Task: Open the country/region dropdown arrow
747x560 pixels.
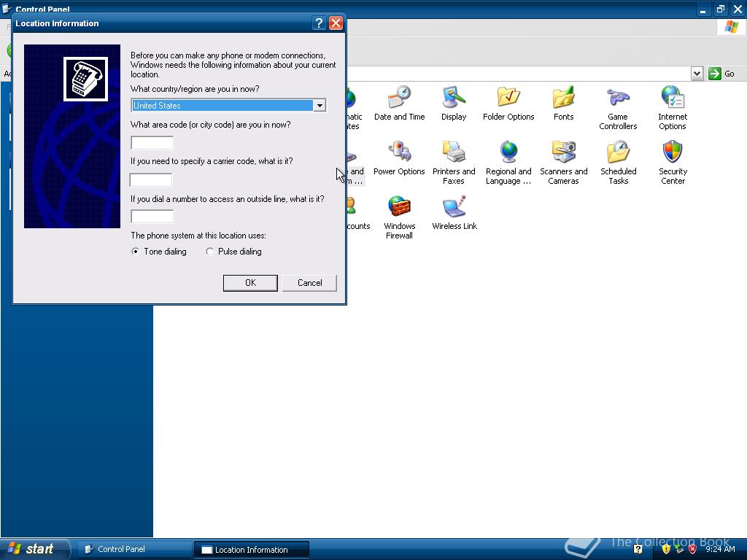Action: (320, 105)
